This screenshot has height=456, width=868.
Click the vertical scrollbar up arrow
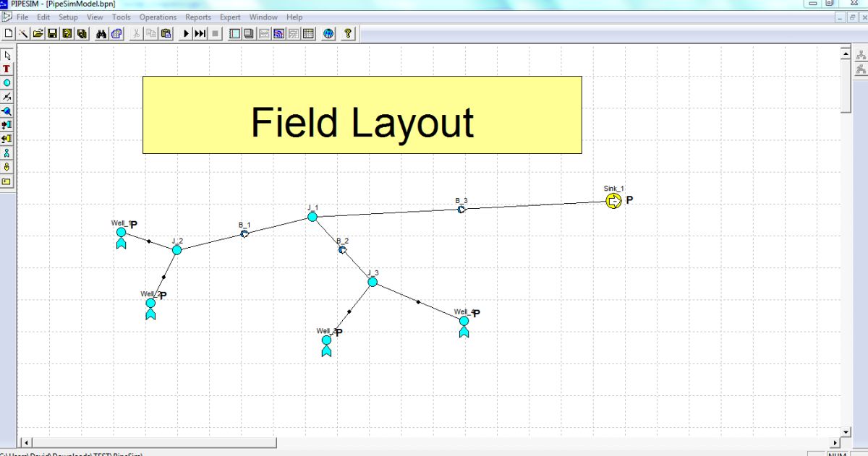click(846, 53)
